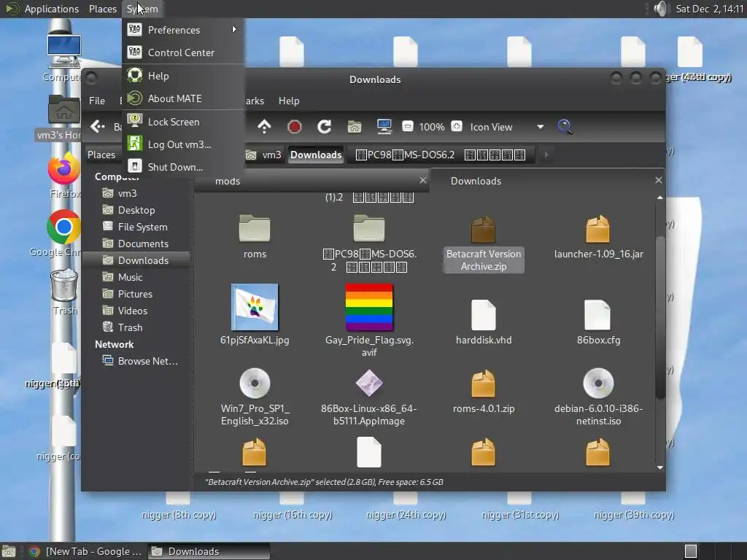
Task: Open the Places sidebar dropdown
Action: (x=101, y=155)
